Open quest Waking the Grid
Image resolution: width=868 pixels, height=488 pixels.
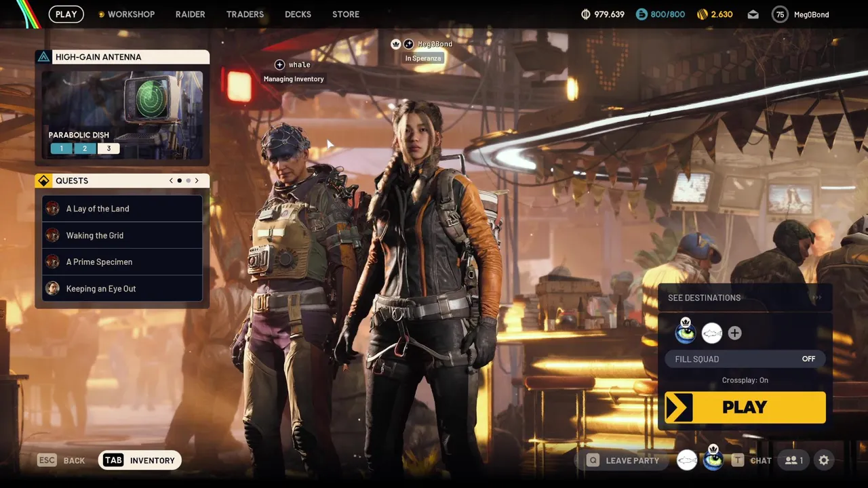click(122, 235)
